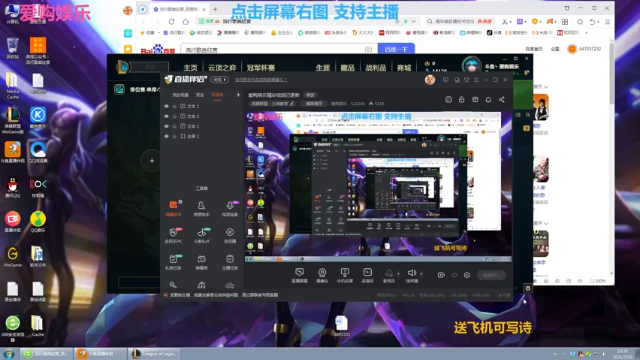The height and width of the screenshot is (360, 640).
Task: Open the 视频连麦 tool
Action: (230, 208)
